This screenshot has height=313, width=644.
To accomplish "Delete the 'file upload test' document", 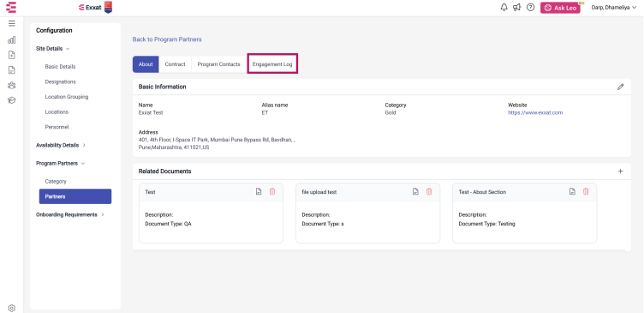I will 429,192.
